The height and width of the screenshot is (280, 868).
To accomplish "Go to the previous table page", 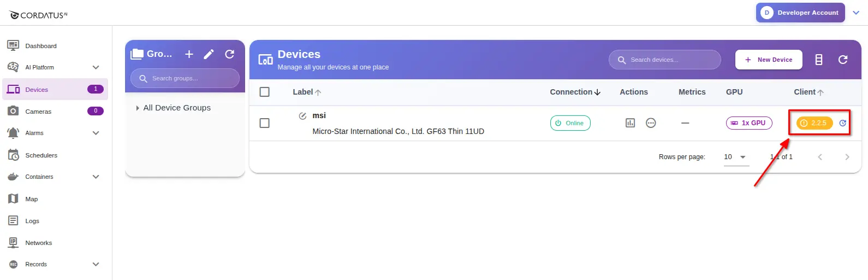I will (820, 157).
